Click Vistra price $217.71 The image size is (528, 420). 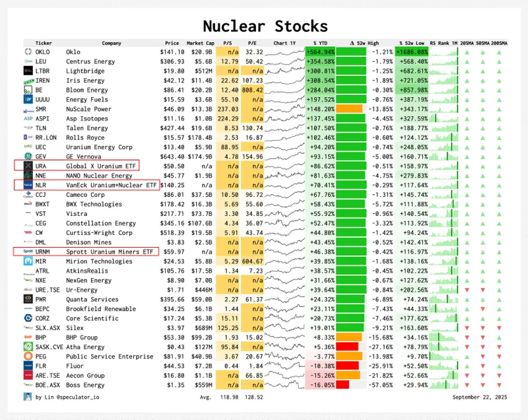[172, 213]
